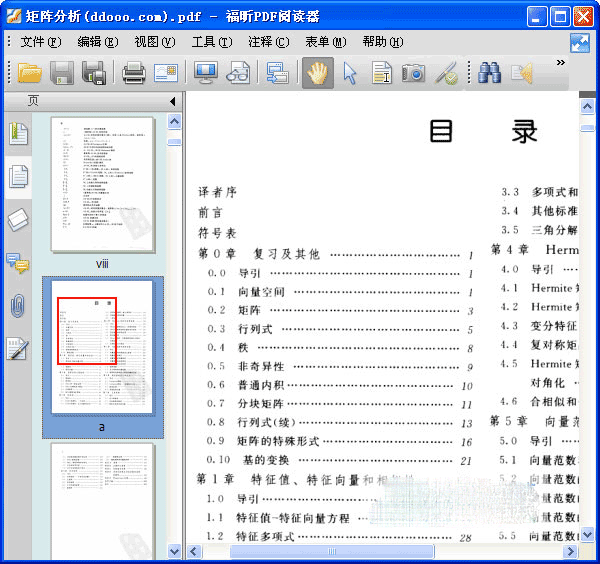This screenshot has width=600, height=564.
Task: Click contents entry 0.9 矩阵的特殊形式
Action: click(x=341, y=442)
